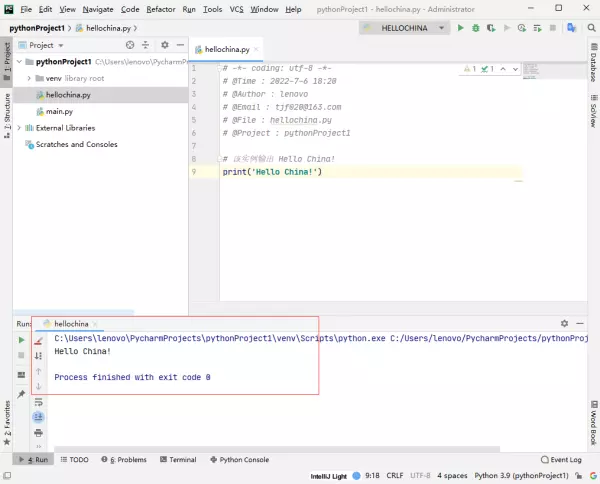
Task: Click the down arrow in Run panel
Action: [38, 386]
